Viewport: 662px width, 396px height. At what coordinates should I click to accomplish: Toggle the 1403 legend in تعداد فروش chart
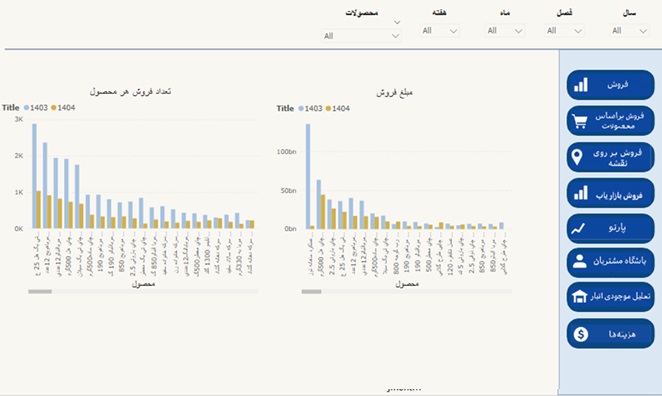coord(35,108)
